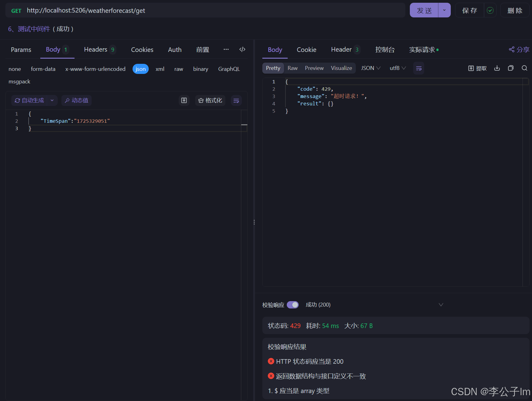
Task: Click the code view icon in request tabs
Action: pos(242,49)
